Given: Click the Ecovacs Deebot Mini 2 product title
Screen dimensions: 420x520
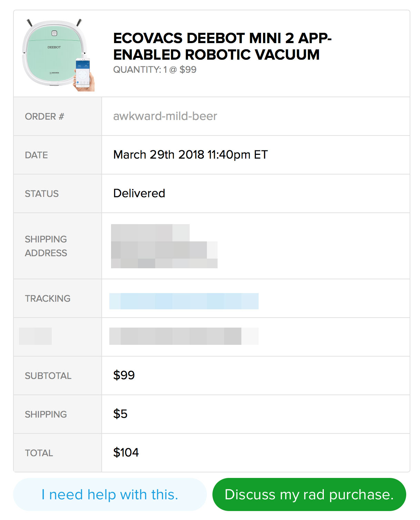Looking at the screenshot, I should [x=222, y=47].
